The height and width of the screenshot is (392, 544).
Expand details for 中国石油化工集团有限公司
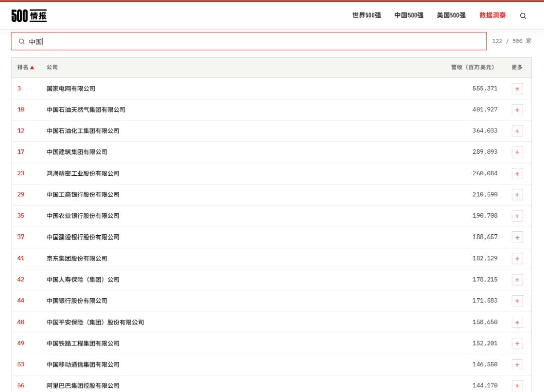click(517, 131)
